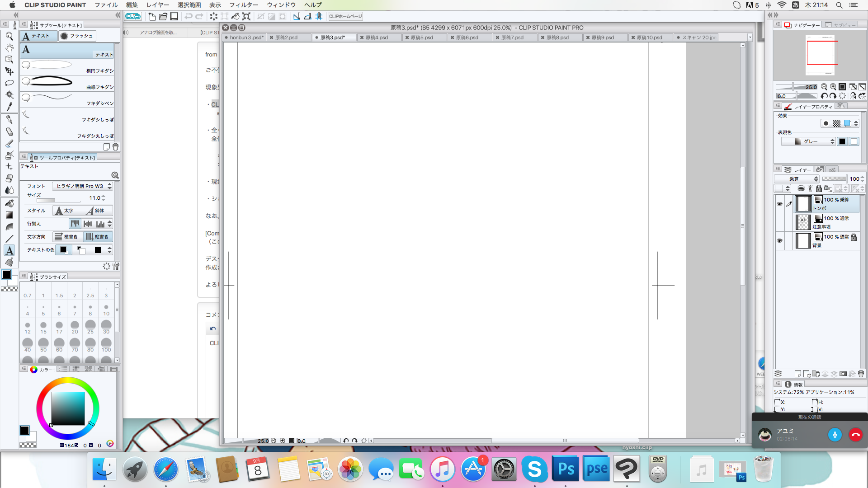Hide the 背景 layer with its eye icon
The image size is (868, 488).
[x=779, y=240]
